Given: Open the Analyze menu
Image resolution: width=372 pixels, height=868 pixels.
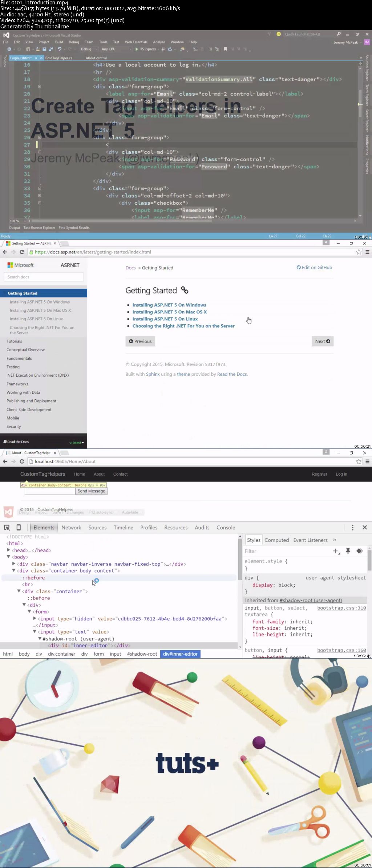Looking at the screenshot, I should [x=159, y=42].
